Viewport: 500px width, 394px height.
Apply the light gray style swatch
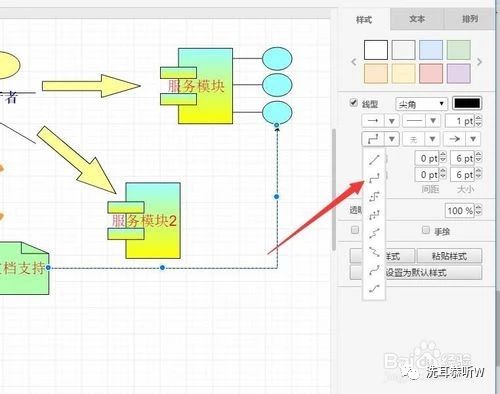403,50
